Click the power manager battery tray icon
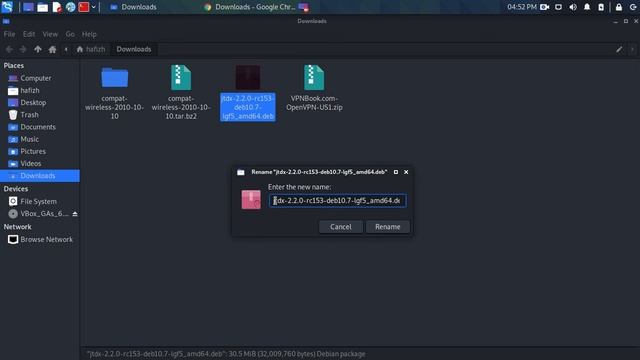The width and height of the screenshot is (640, 360). [x=601, y=7]
